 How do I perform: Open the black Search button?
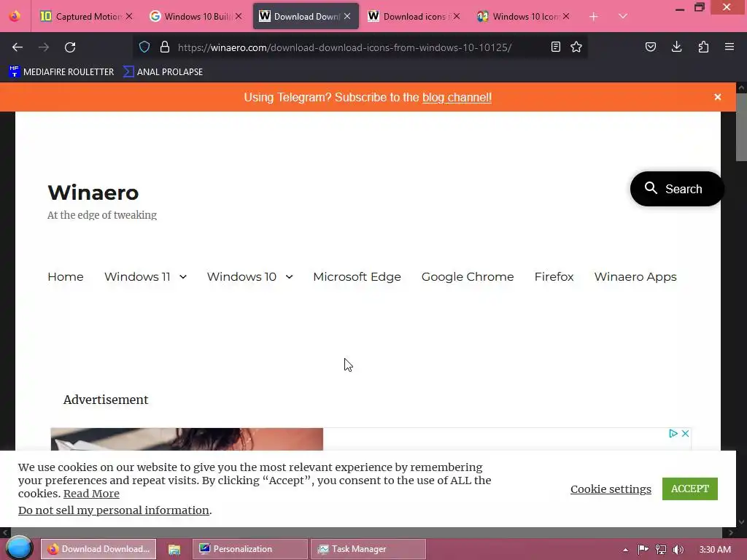(676, 189)
